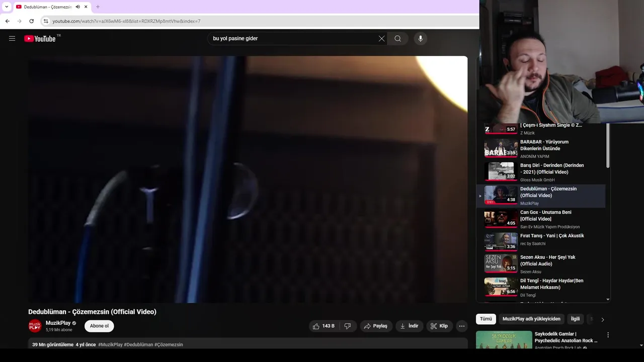644x362 pixels.
Task: Clear the search box with the X icon
Action: point(381,39)
